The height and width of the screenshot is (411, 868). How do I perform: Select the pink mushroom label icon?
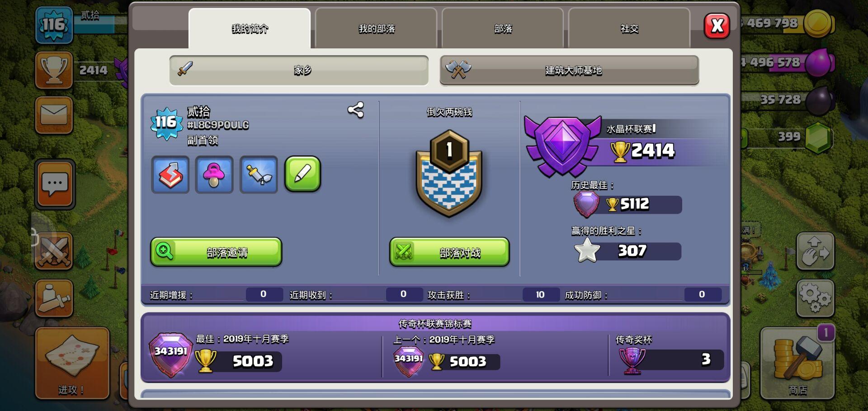[x=214, y=175]
